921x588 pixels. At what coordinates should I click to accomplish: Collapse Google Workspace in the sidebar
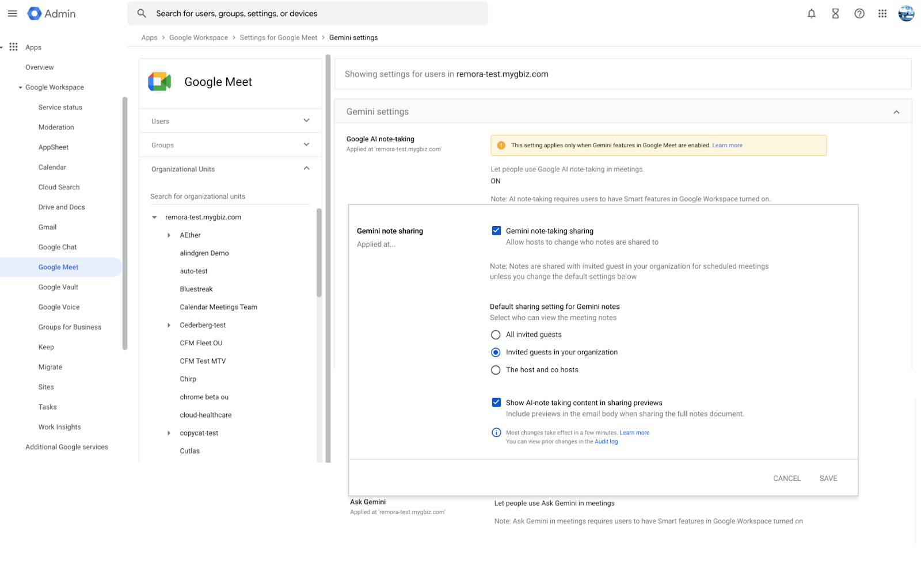[20, 87]
